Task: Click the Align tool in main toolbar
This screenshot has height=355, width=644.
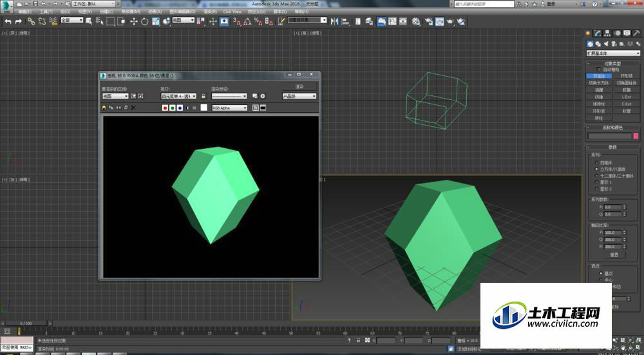Action: (345, 21)
